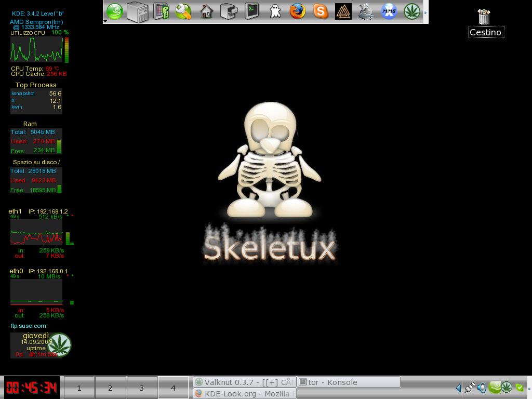The image size is (532, 399).
Task: Activate tor - Konsole taskbar entry
Action: (x=349, y=382)
